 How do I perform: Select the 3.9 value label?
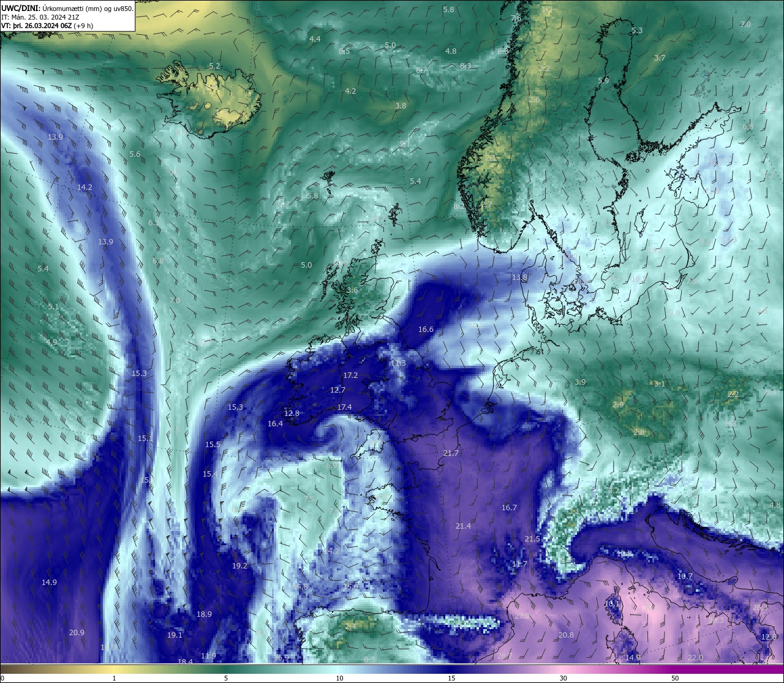point(580,382)
